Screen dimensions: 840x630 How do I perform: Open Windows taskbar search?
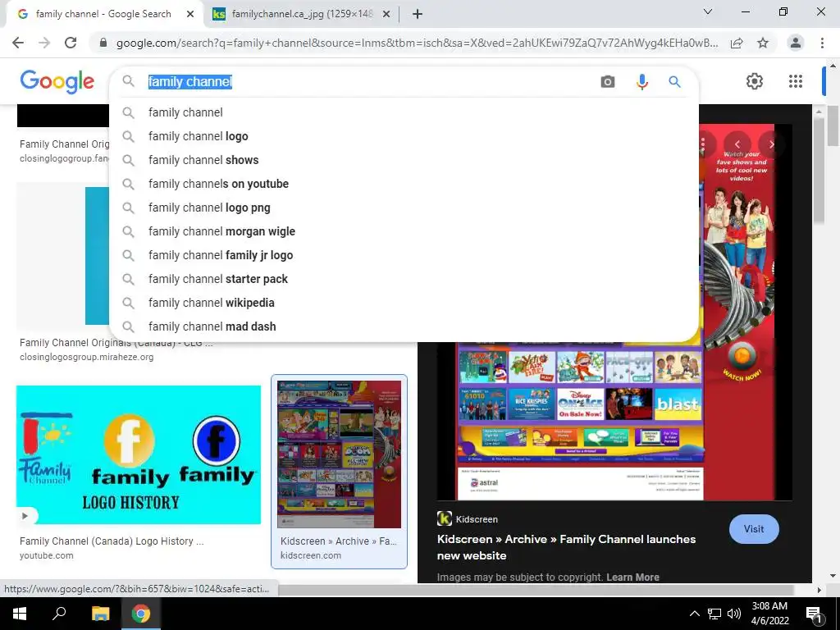pos(59,614)
